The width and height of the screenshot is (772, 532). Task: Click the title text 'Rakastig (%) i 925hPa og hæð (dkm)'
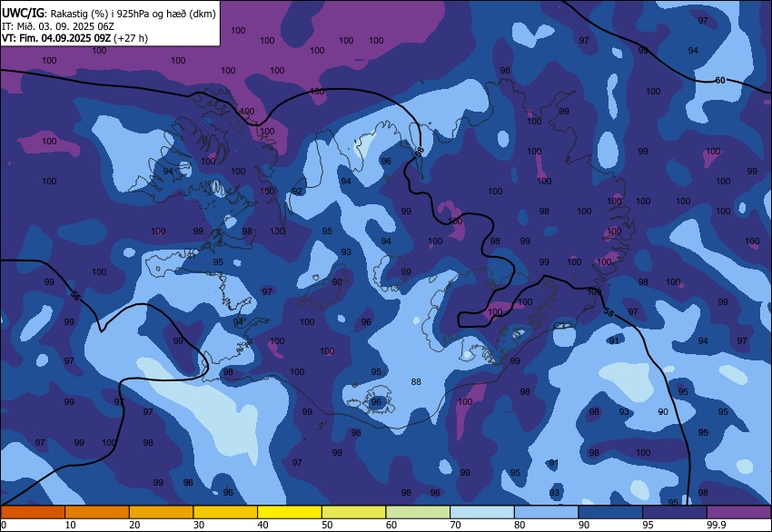tap(133, 14)
